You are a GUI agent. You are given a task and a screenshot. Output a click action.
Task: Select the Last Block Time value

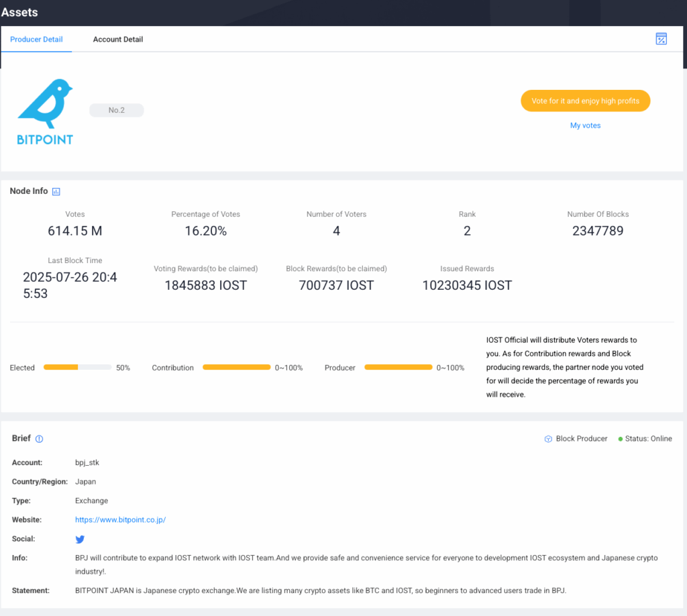pyautogui.click(x=70, y=285)
